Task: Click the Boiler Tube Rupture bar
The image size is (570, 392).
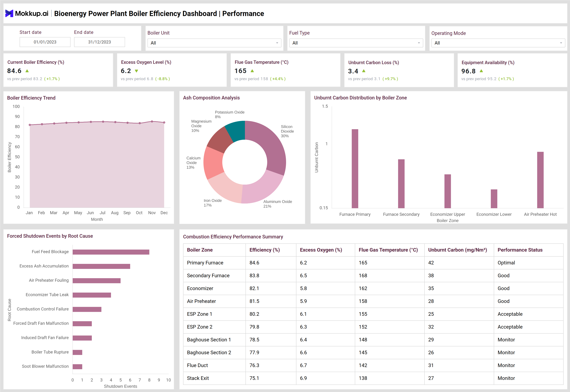Action: [x=77, y=352]
